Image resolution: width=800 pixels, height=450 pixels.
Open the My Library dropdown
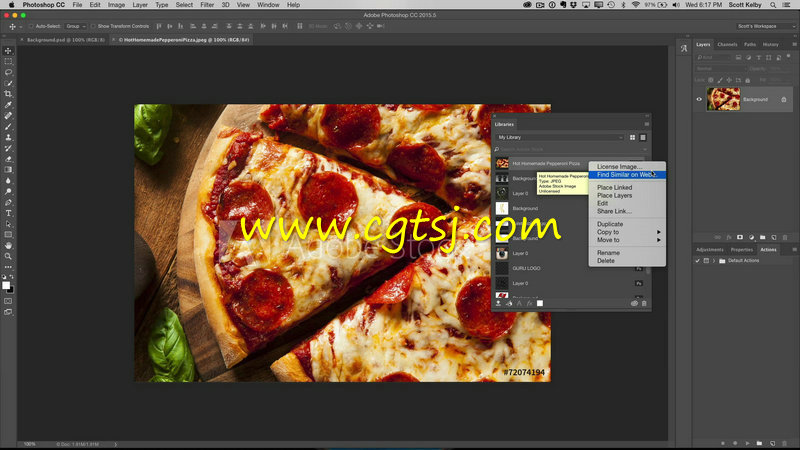click(560, 137)
